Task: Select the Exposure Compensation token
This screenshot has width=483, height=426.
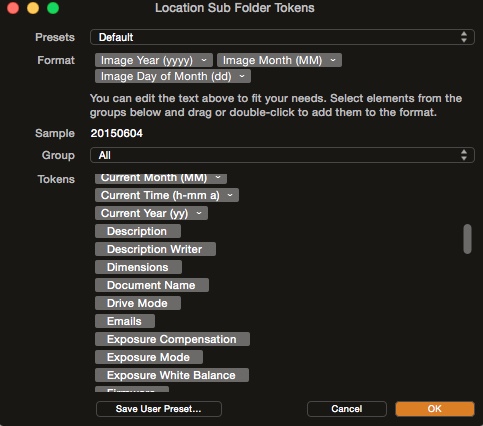Action: (x=172, y=339)
